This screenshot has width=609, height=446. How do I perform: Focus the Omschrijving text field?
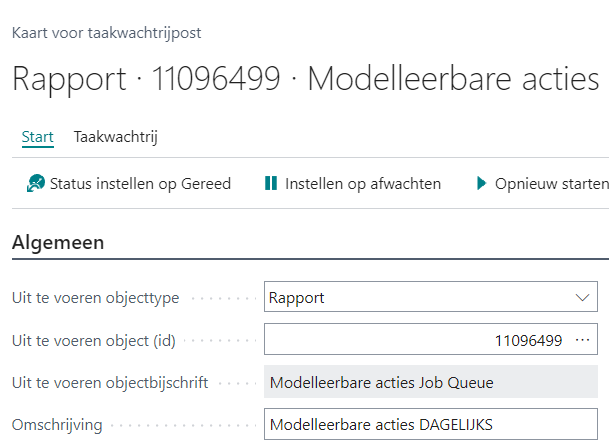[x=430, y=425]
